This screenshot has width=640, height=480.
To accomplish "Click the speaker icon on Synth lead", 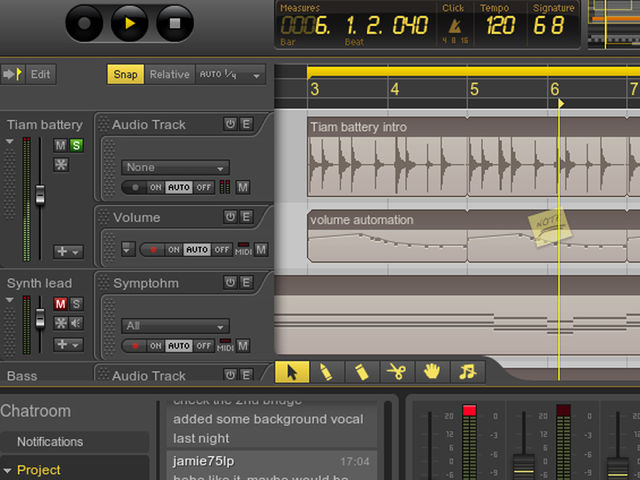I will point(76,323).
